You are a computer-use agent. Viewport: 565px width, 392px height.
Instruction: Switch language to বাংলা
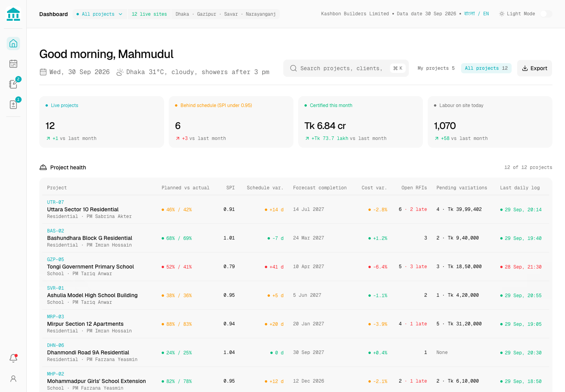point(469,14)
